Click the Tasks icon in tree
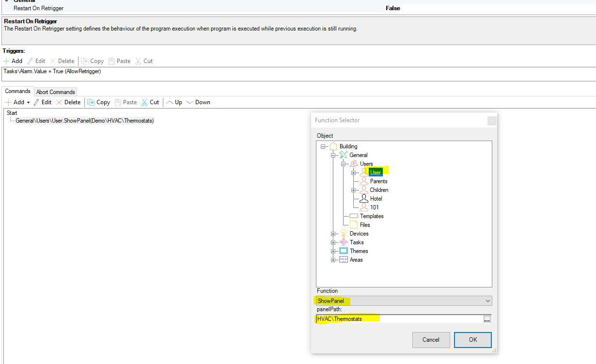 [344, 242]
